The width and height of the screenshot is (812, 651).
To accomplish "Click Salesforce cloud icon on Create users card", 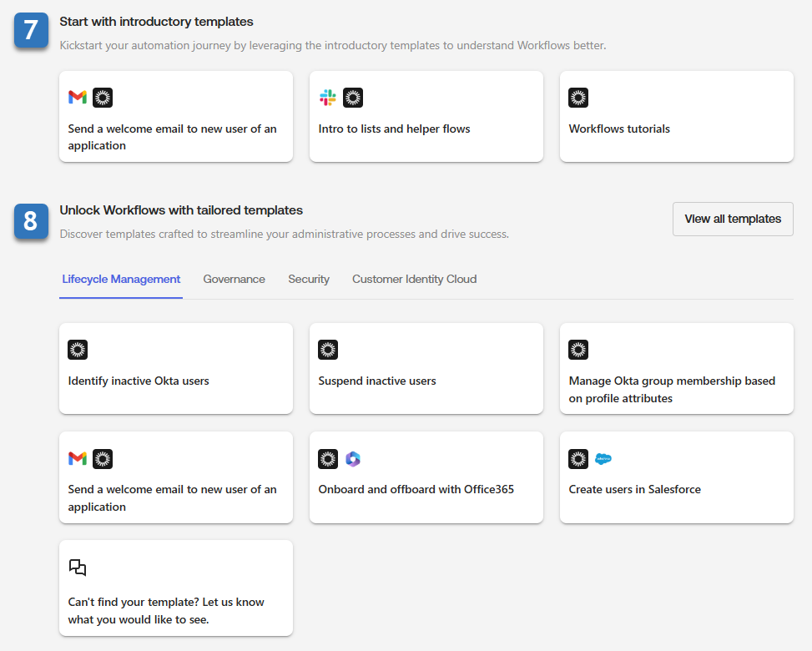I will pos(603,458).
